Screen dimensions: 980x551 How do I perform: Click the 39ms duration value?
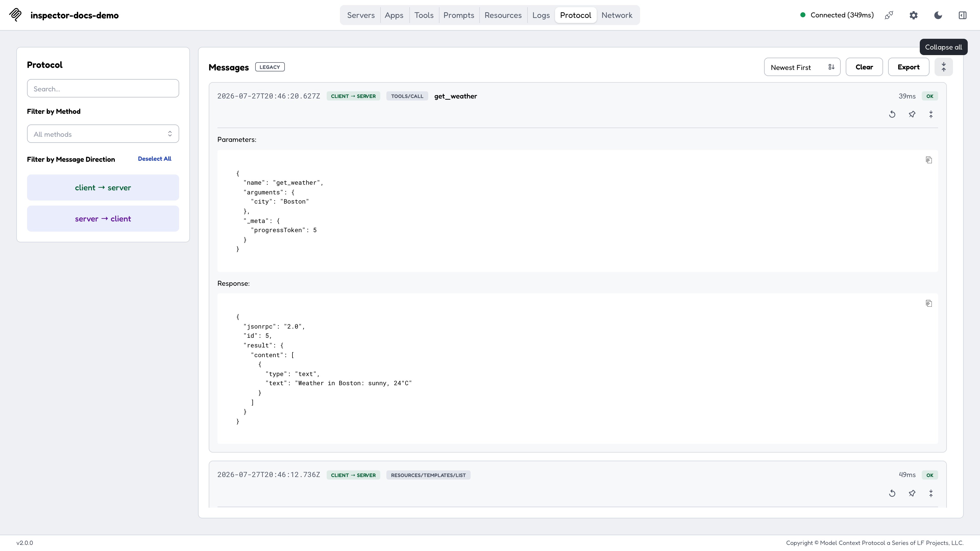coord(907,96)
